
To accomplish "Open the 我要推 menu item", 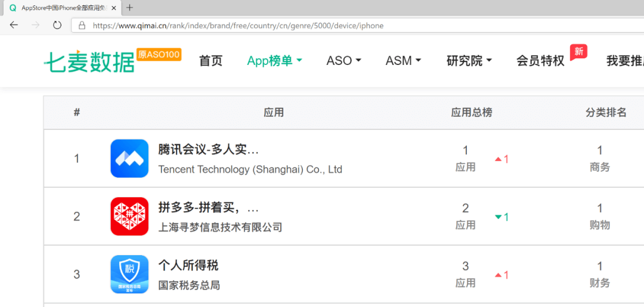I will pos(625,61).
